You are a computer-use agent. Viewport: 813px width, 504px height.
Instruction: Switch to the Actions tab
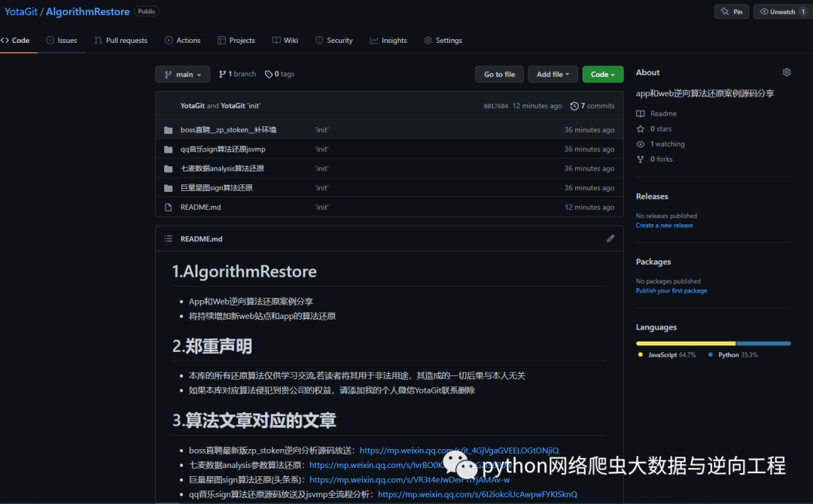click(182, 41)
